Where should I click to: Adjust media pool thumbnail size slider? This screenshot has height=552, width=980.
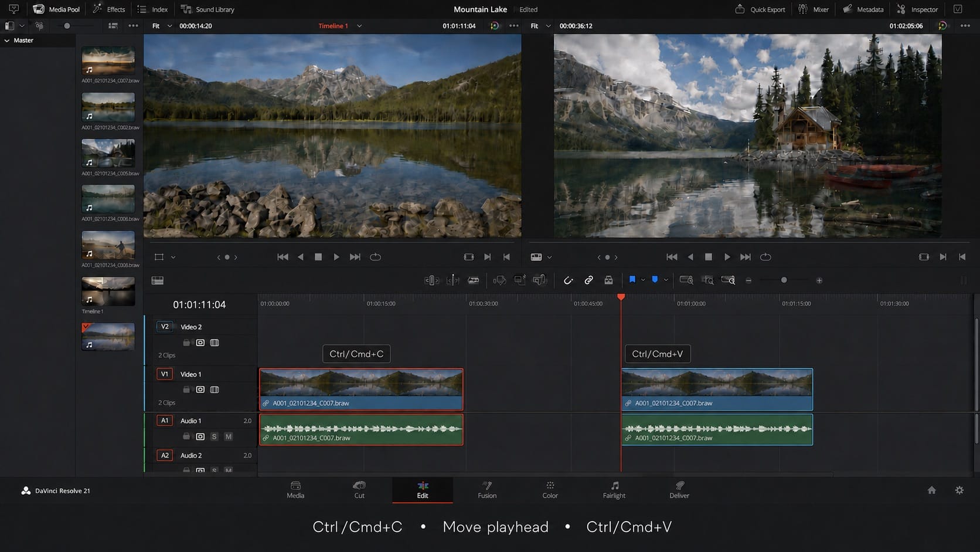tap(67, 26)
